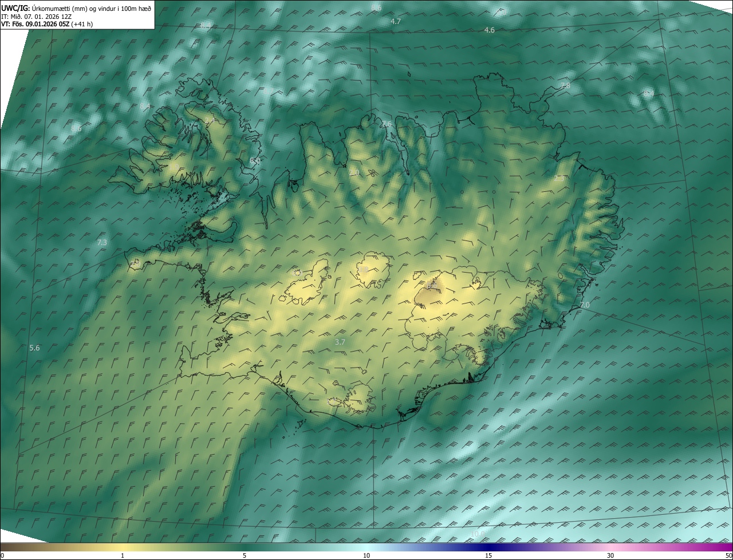The image size is (733, 560).
Task: Click the 5.6 value label in the southwest sea
Action: pos(34,348)
